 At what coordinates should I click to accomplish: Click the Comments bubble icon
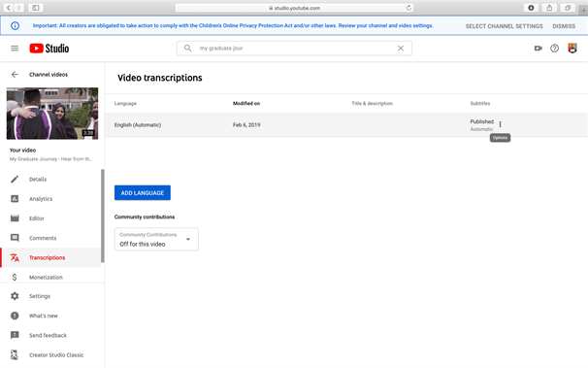point(15,238)
